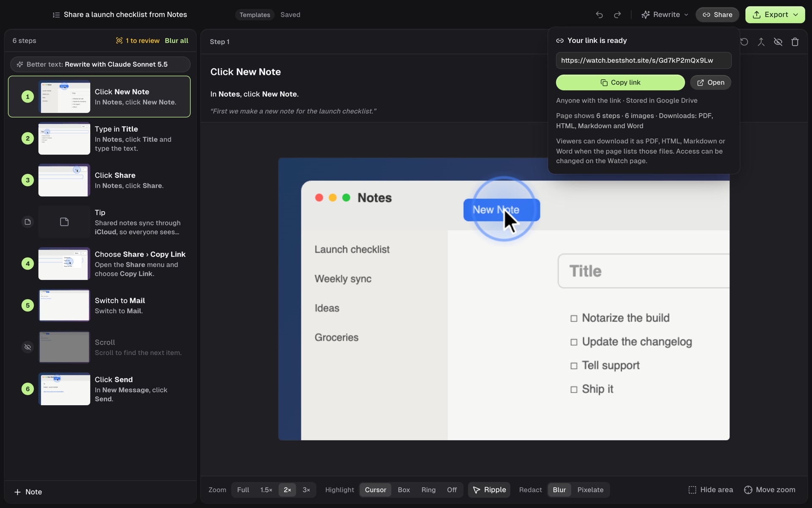This screenshot has height=508, width=812.
Task: Click the 1 to review indicator
Action: (x=137, y=41)
